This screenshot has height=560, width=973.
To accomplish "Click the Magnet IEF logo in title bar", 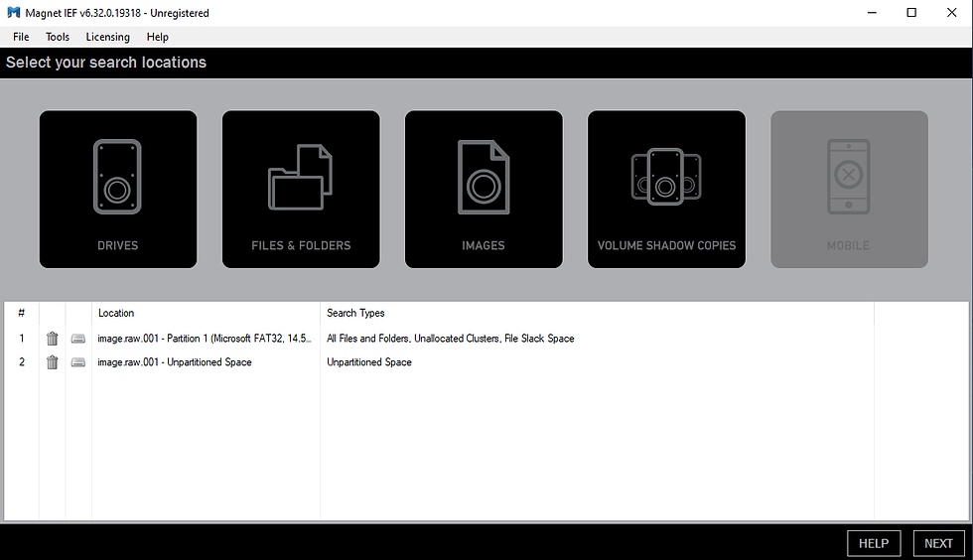I will [14, 13].
